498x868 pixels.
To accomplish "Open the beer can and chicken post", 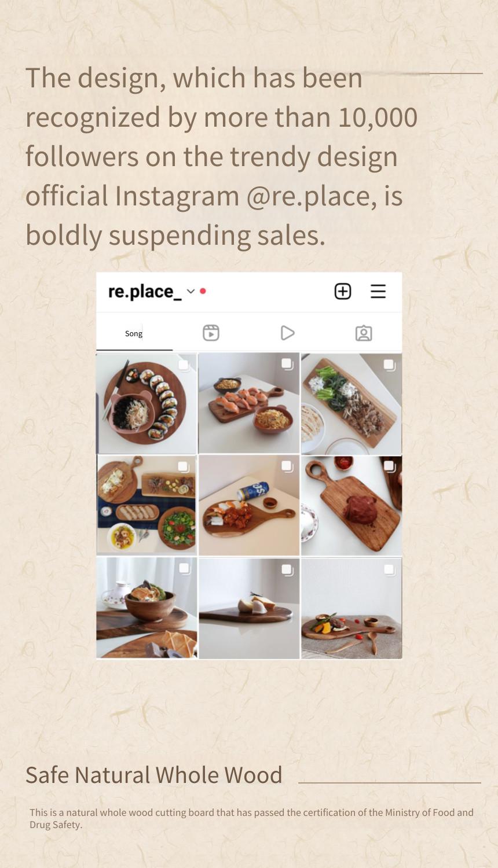I will point(249,505).
